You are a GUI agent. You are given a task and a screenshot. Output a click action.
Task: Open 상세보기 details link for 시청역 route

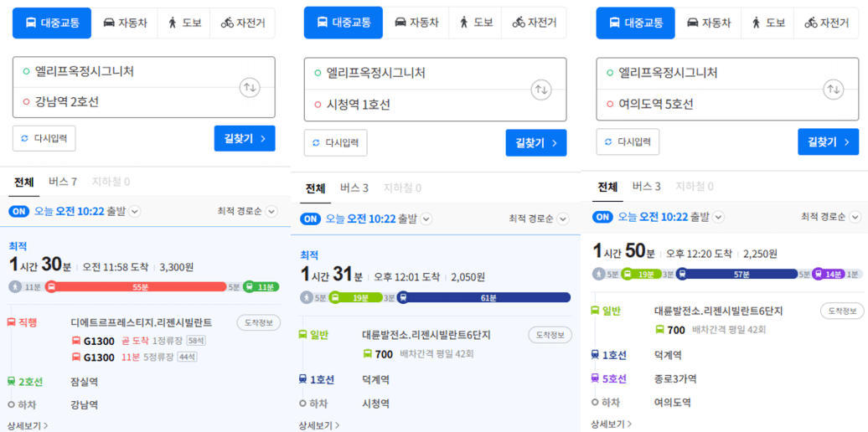pos(319,425)
